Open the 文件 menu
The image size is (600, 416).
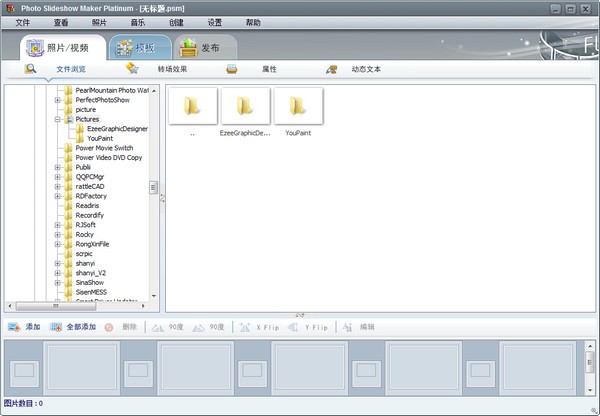tap(23, 22)
